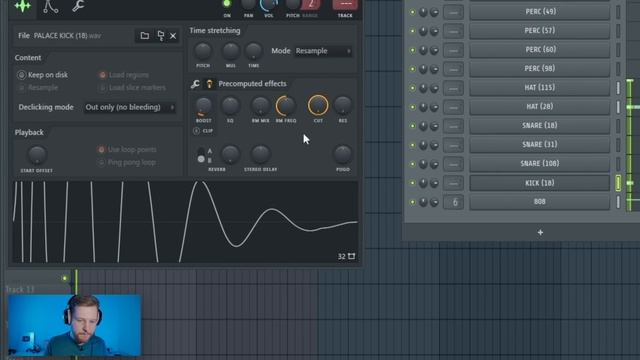Add a new channel with plus button

pyautogui.click(x=540, y=232)
